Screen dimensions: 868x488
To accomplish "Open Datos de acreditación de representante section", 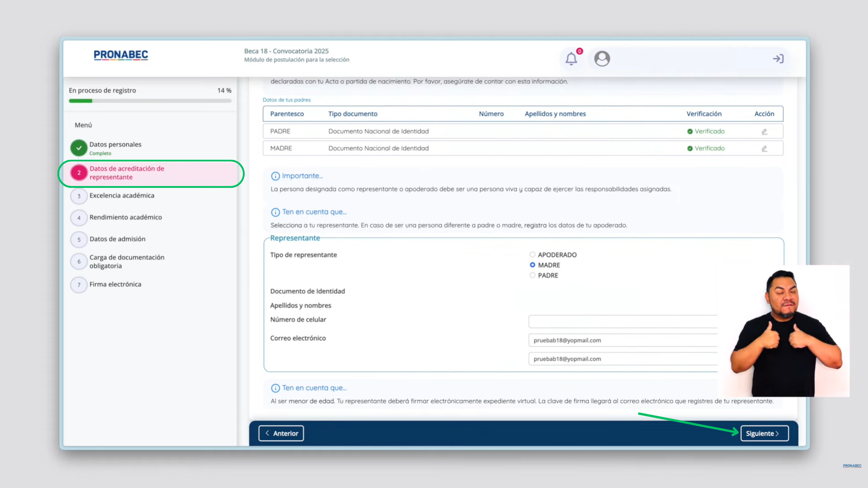I will coord(127,173).
